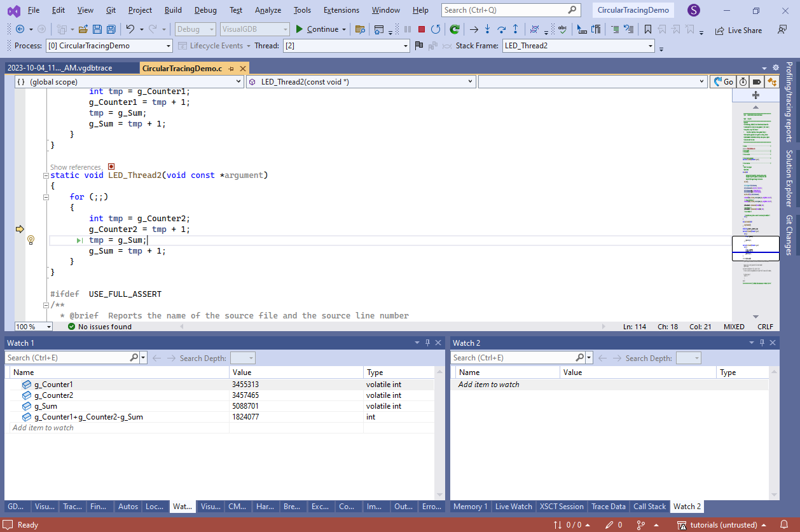Click the green Hot Reload icon
Screen dimensions: 800x532
455,29
